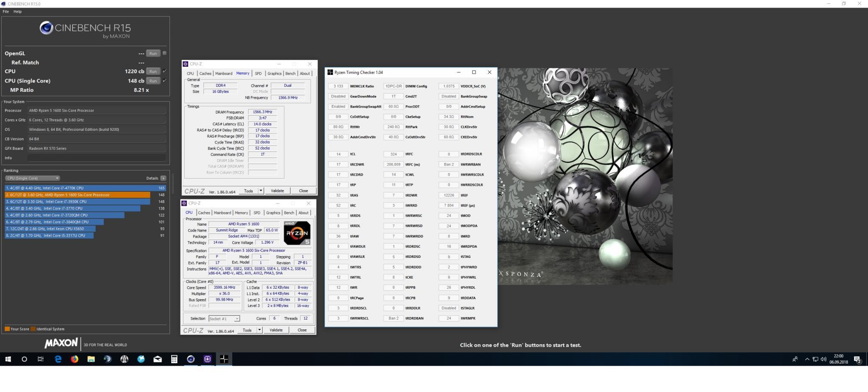Switch to Mainboard tab in lower CPU-Z
This screenshot has height=392, width=868.
(222, 213)
